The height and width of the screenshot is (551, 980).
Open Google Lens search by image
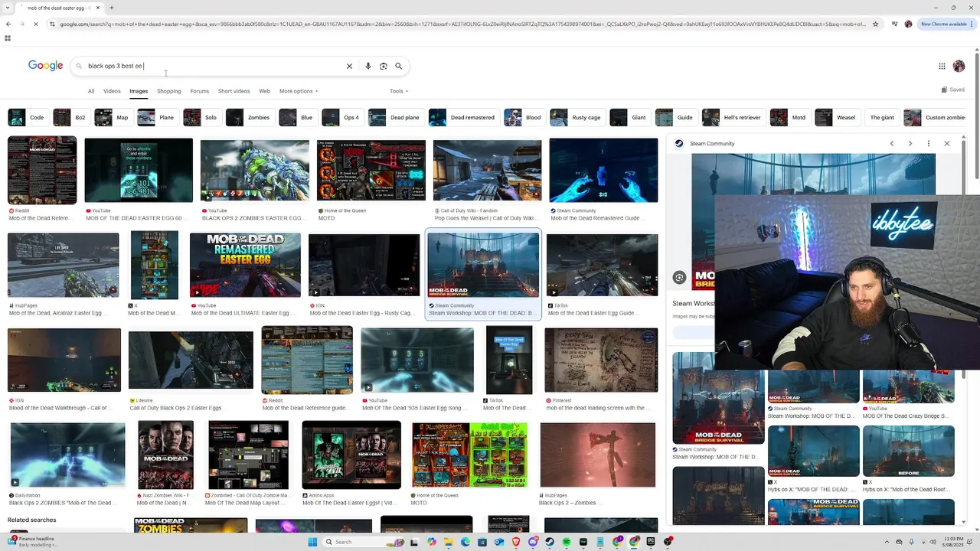(x=384, y=66)
